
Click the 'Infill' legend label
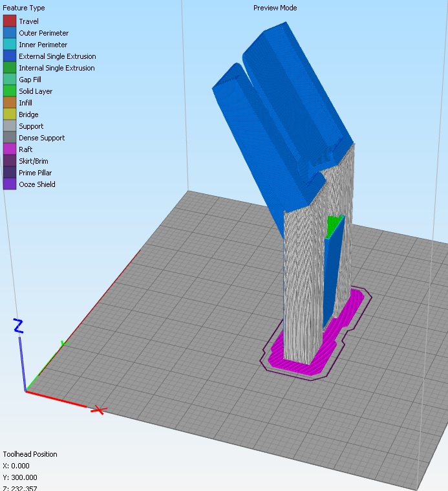(25, 103)
